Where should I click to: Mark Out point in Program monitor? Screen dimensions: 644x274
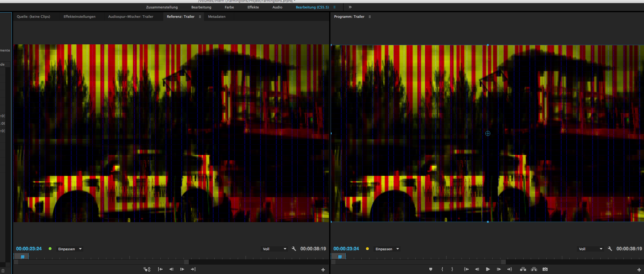[452, 269]
